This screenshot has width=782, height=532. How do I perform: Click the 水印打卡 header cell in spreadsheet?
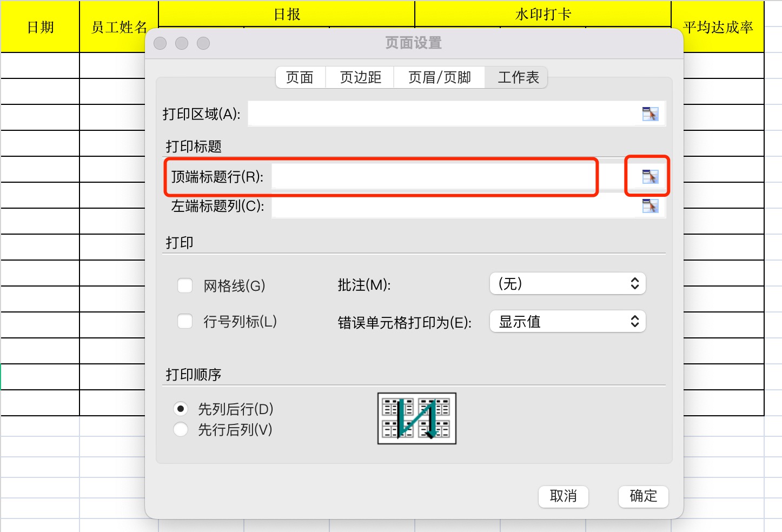click(543, 14)
